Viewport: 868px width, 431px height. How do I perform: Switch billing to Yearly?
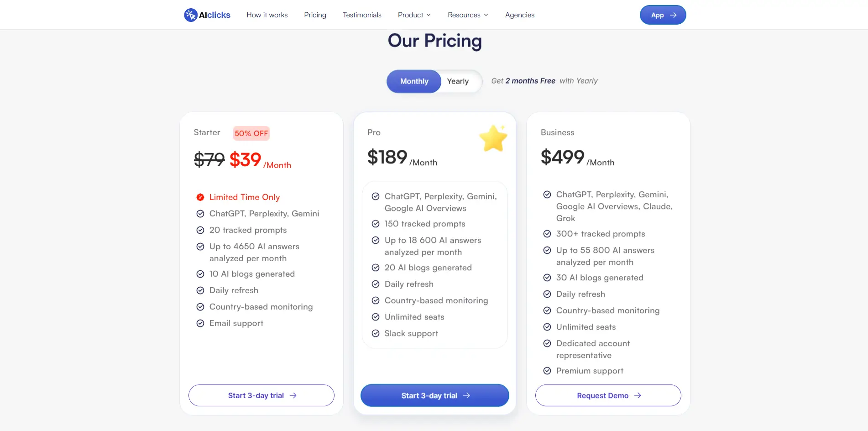(x=458, y=81)
